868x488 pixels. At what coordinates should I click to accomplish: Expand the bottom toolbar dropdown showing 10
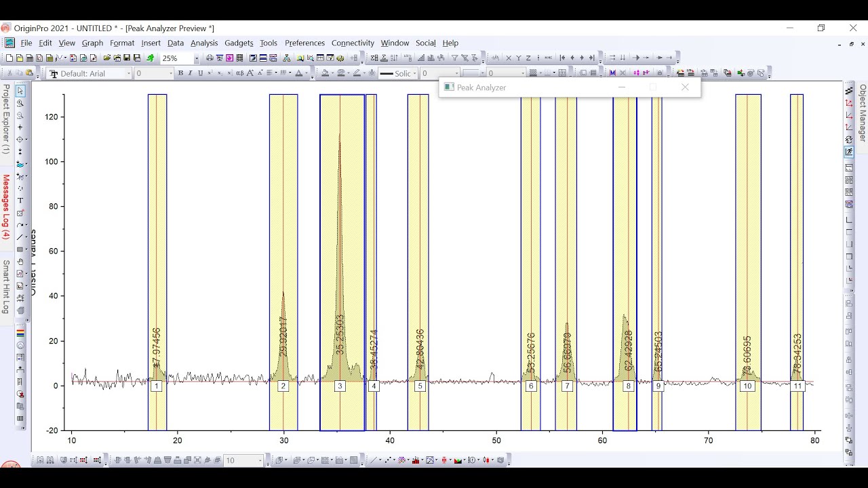point(260,461)
